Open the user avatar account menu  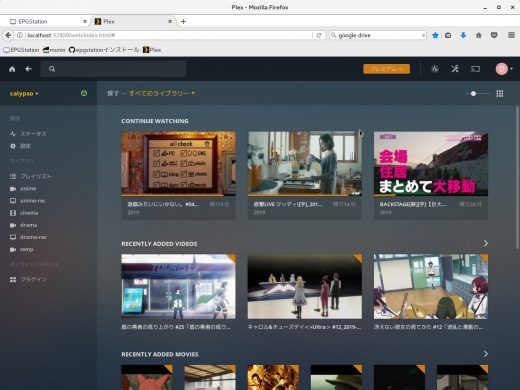pyautogui.click(x=504, y=69)
